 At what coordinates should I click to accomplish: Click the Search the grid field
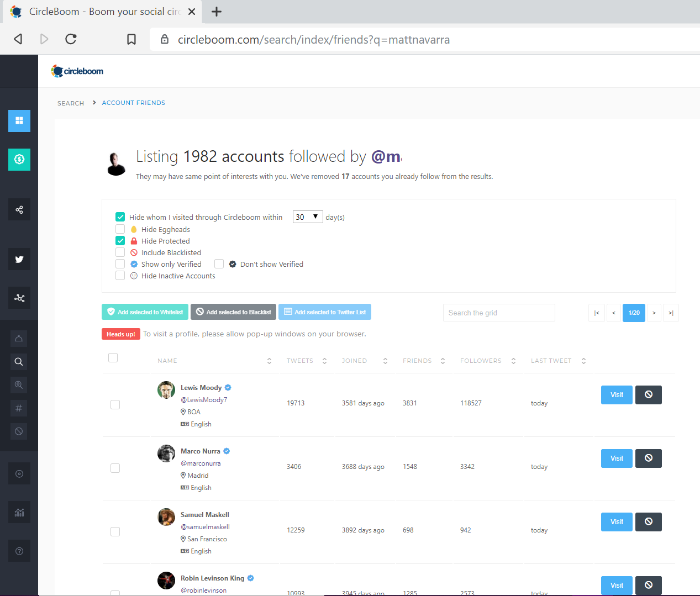click(x=499, y=313)
